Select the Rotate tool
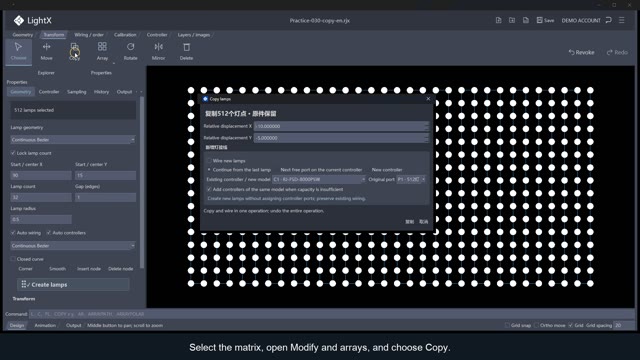 pos(131,51)
